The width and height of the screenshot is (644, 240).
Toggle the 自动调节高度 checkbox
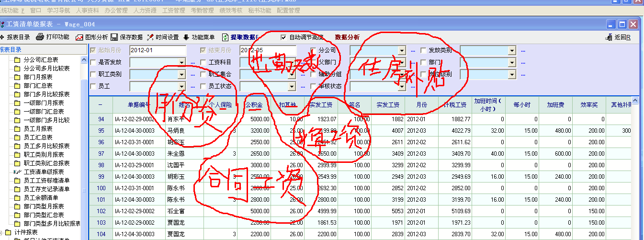point(283,37)
